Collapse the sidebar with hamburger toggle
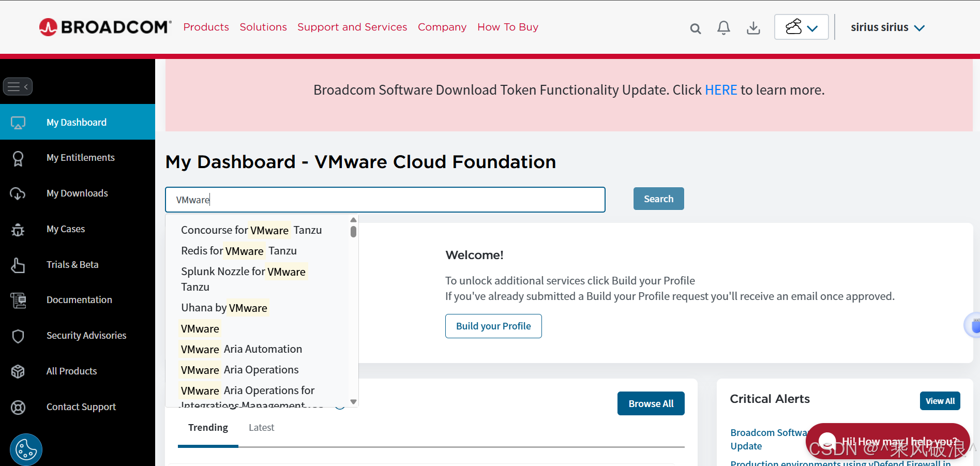The image size is (980, 466). (x=18, y=86)
